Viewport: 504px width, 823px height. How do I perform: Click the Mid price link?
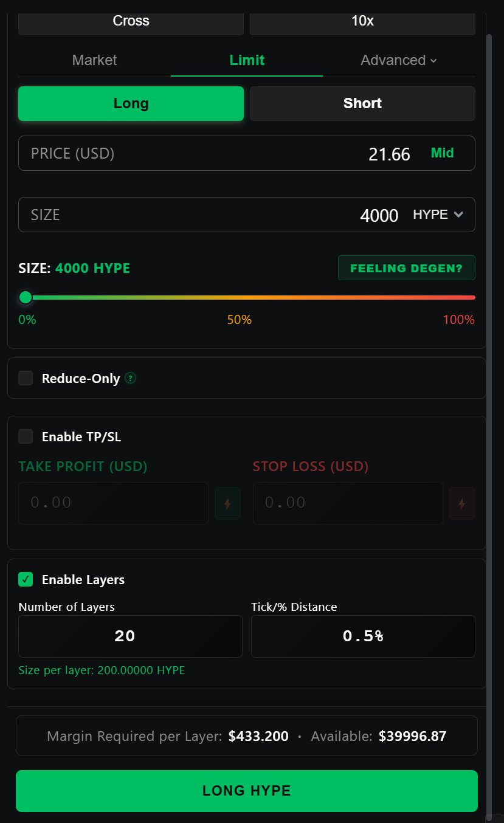click(442, 153)
